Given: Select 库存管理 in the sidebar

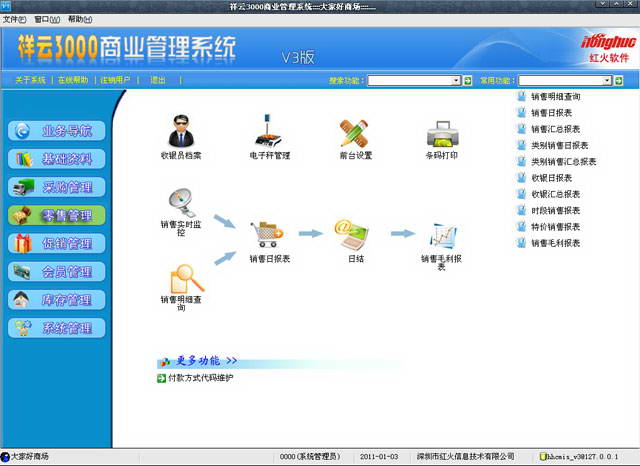Looking at the screenshot, I should [x=56, y=300].
